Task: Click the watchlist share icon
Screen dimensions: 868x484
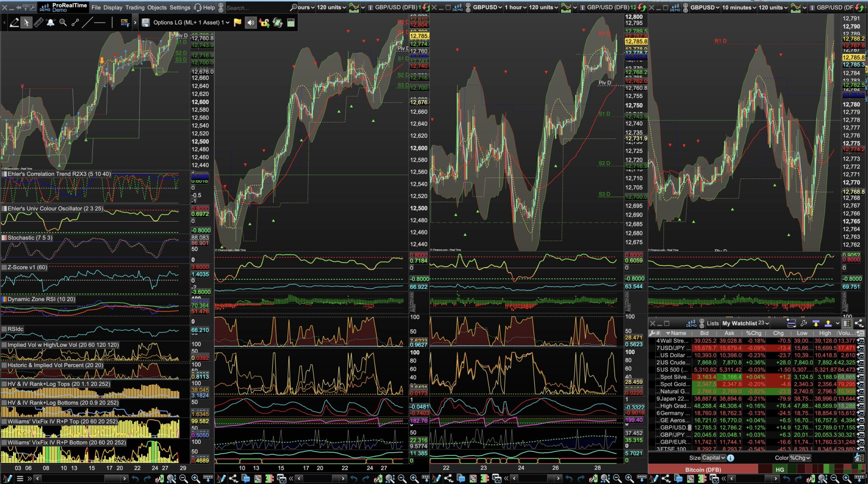Action: 859,323
